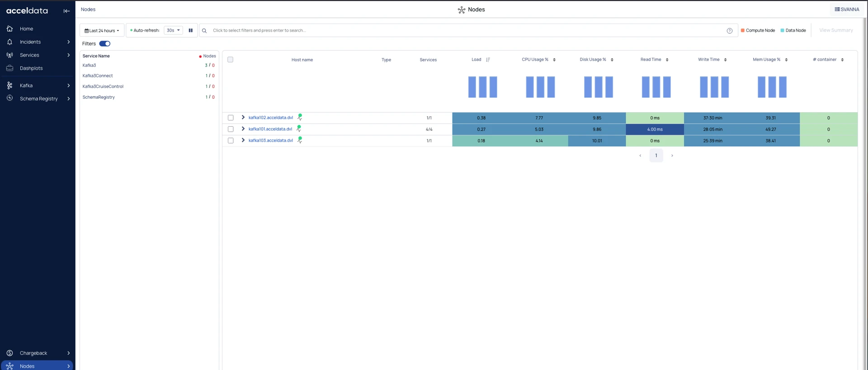Toggle the Filters switch off
This screenshot has height=370, width=868.
[x=105, y=44]
